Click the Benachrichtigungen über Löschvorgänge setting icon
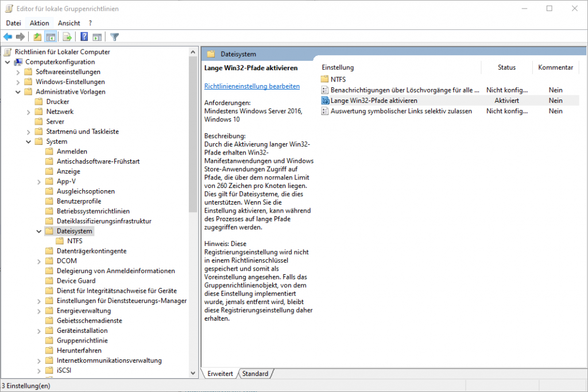588x392 pixels. 325,90
